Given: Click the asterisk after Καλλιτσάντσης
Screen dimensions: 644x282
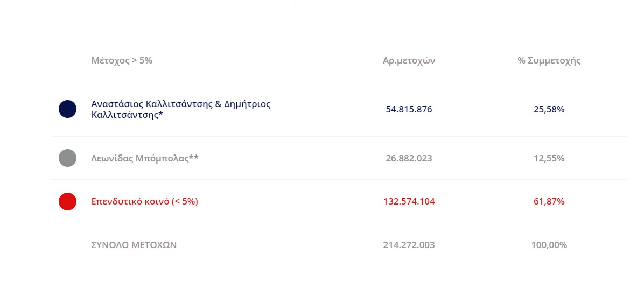Looking at the screenshot, I should pos(161,114).
